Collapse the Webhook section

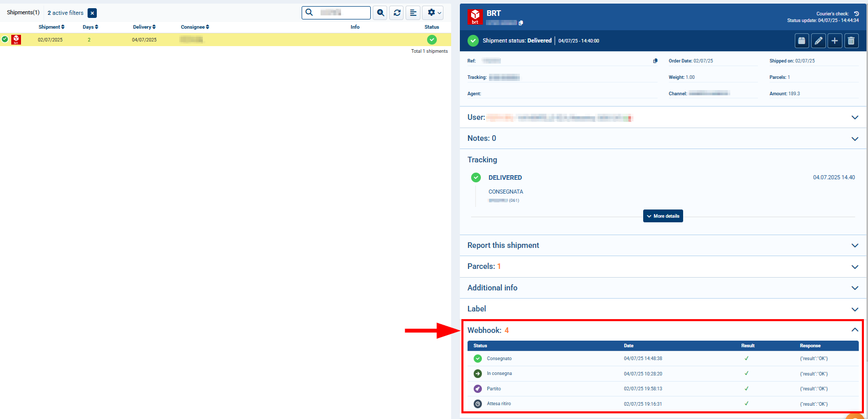tap(855, 330)
